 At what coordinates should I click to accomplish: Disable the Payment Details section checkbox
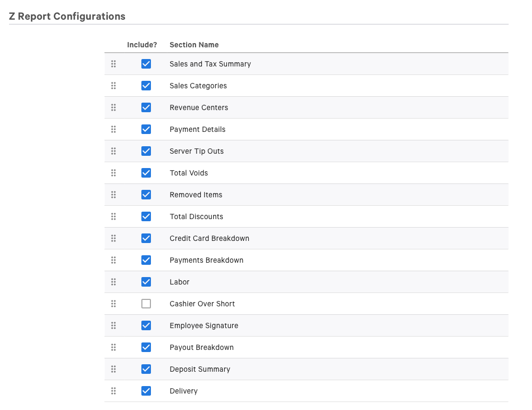click(146, 129)
